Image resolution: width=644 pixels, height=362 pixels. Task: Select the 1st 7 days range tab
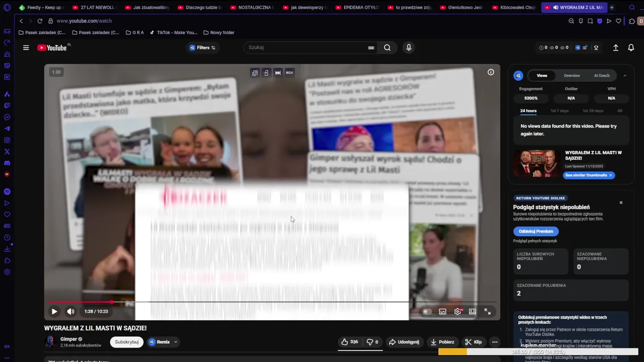(x=559, y=111)
